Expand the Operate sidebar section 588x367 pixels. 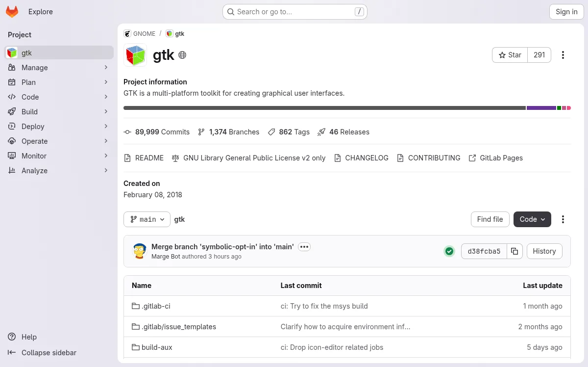tap(106, 141)
